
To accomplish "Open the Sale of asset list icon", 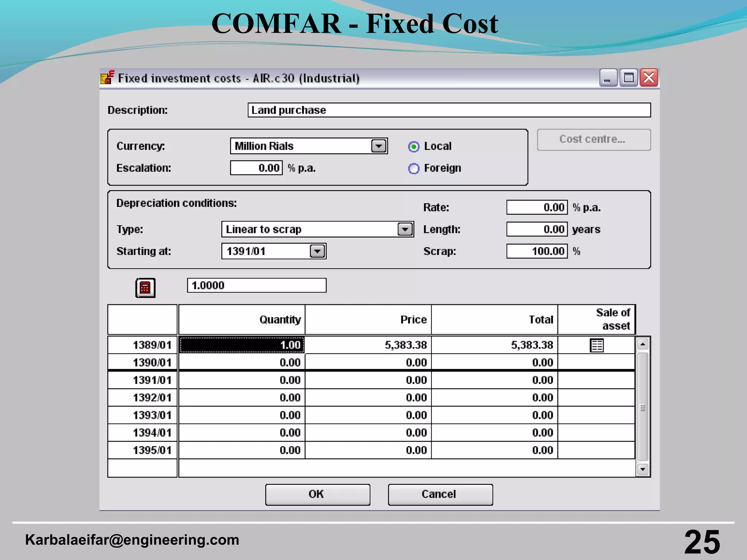I will coord(597,345).
